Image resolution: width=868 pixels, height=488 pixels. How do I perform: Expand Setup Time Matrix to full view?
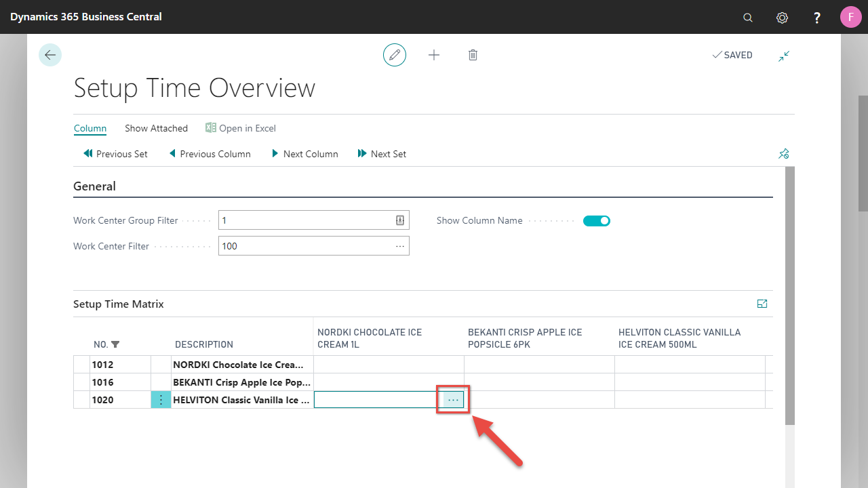[x=762, y=304]
